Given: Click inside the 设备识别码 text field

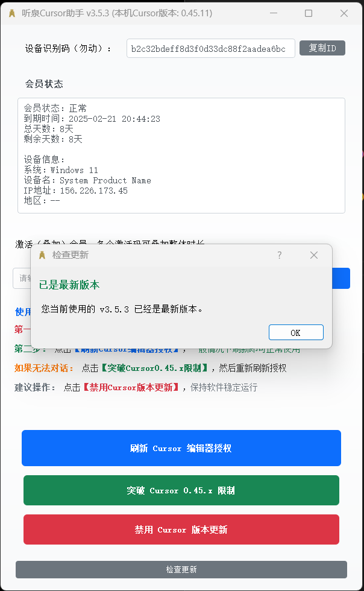Looking at the screenshot, I should pos(211,48).
